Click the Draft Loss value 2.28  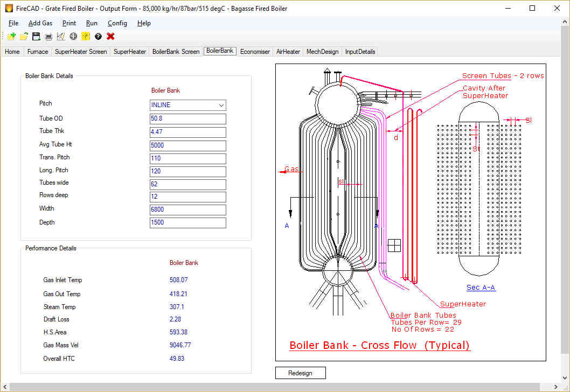[x=175, y=319]
